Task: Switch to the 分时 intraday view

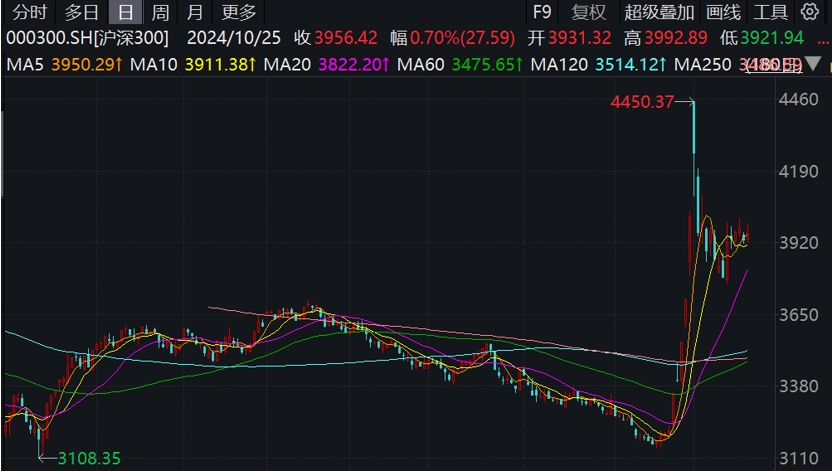Action: (x=30, y=12)
